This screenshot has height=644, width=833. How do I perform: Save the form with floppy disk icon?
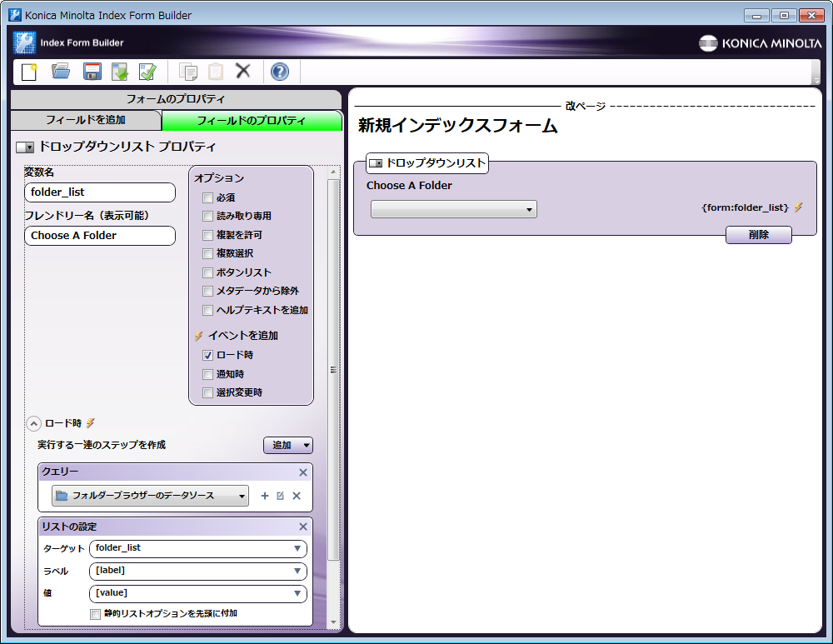[92, 71]
